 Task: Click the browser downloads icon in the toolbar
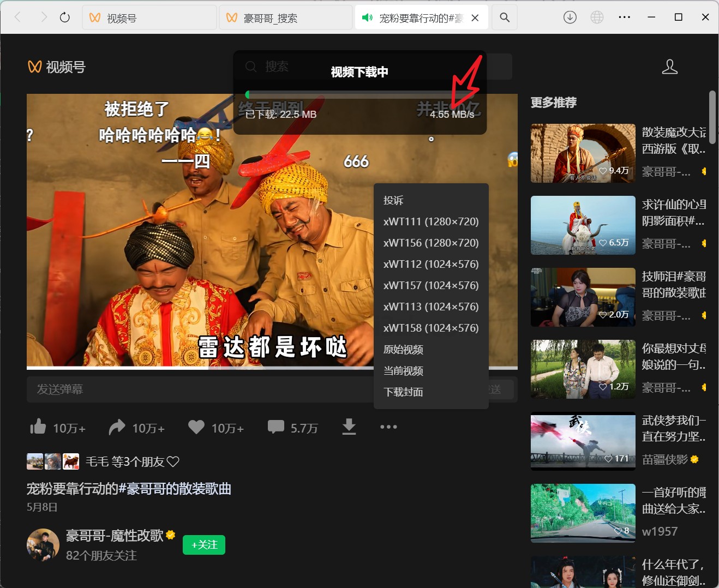pyautogui.click(x=570, y=17)
